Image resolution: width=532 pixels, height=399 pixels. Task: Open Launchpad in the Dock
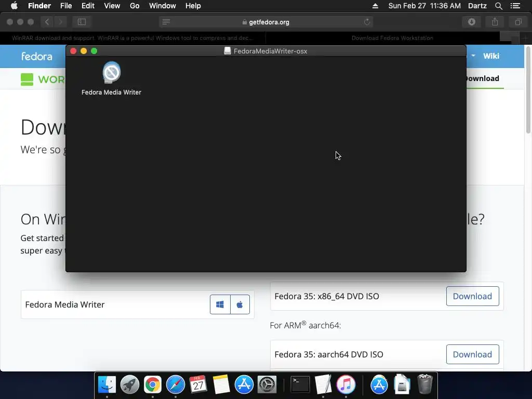[129, 385]
